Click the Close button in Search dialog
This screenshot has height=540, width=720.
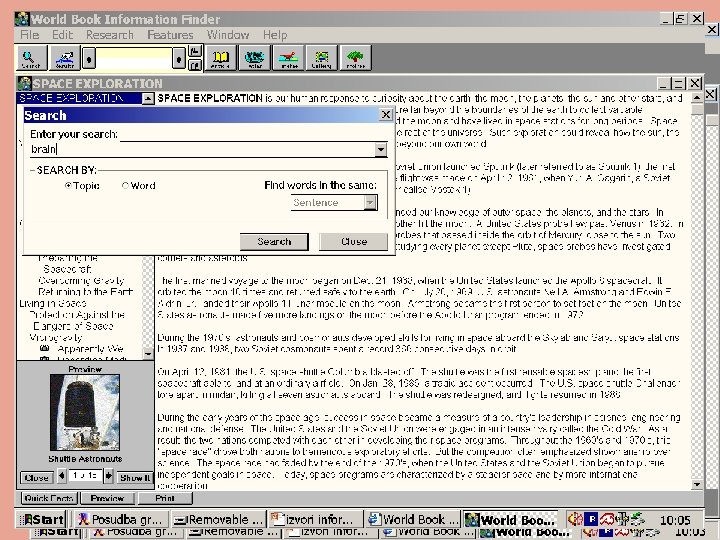pyautogui.click(x=354, y=242)
